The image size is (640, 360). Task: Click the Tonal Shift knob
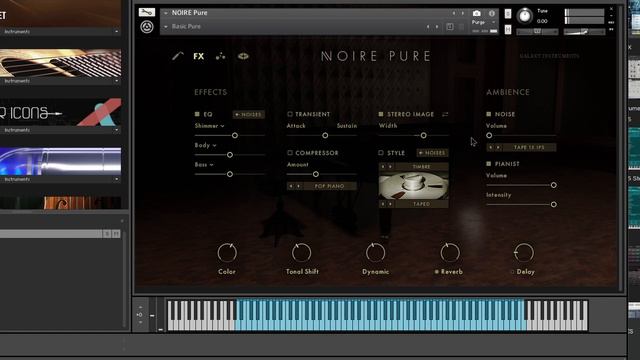pyautogui.click(x=301, y=253)
